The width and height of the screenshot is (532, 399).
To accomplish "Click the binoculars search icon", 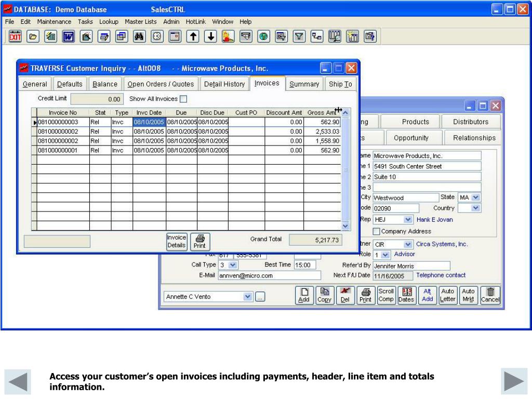I will [x=139, y=36].
